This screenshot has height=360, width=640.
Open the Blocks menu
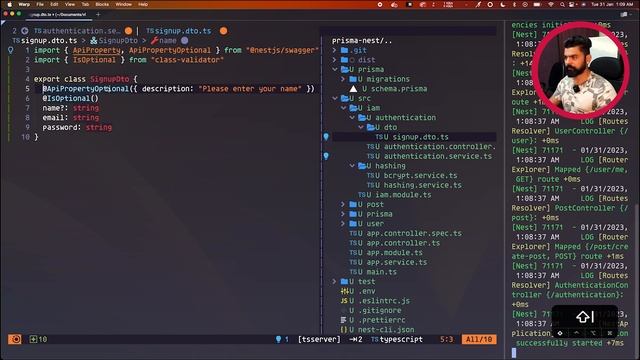102,4
